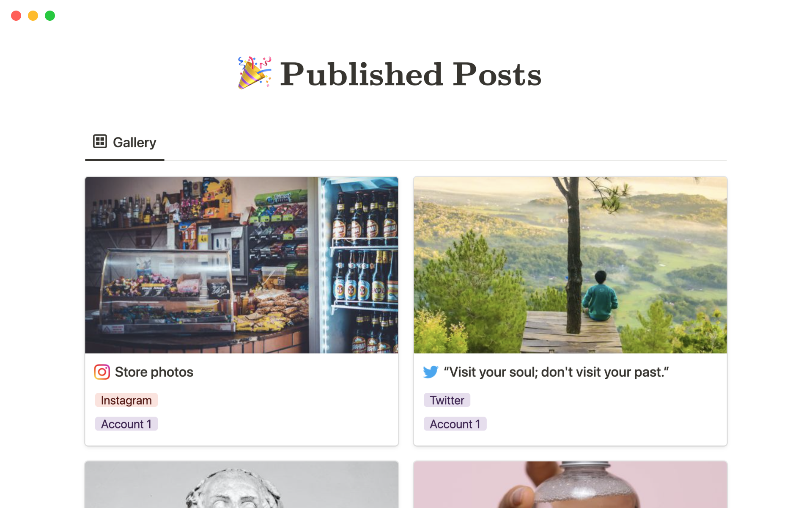Image resolution: width=812 pixels, height=508 pixels.
Task: Open the hilltop landscape photo thumbnail
Action: click(570, 265)
